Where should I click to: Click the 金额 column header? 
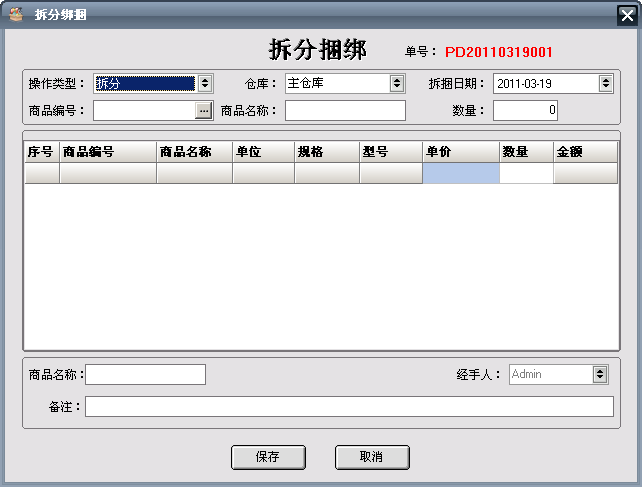(585, 152)
